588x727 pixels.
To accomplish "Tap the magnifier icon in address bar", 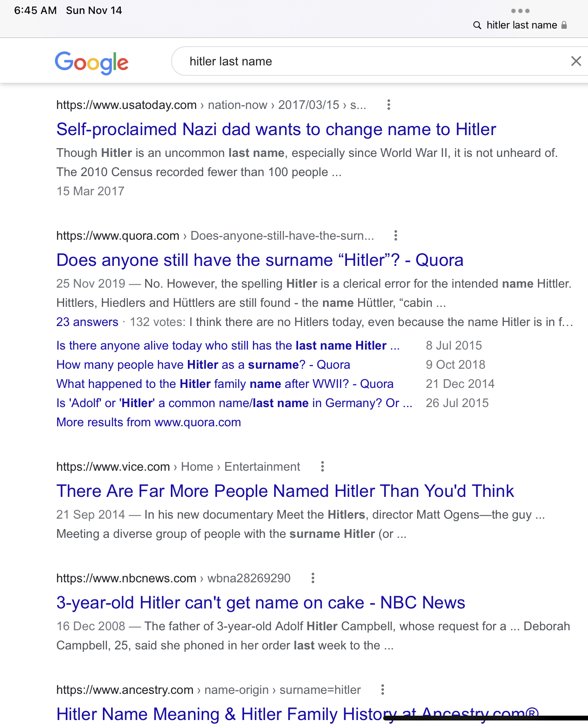I will [x=477, y=25].
